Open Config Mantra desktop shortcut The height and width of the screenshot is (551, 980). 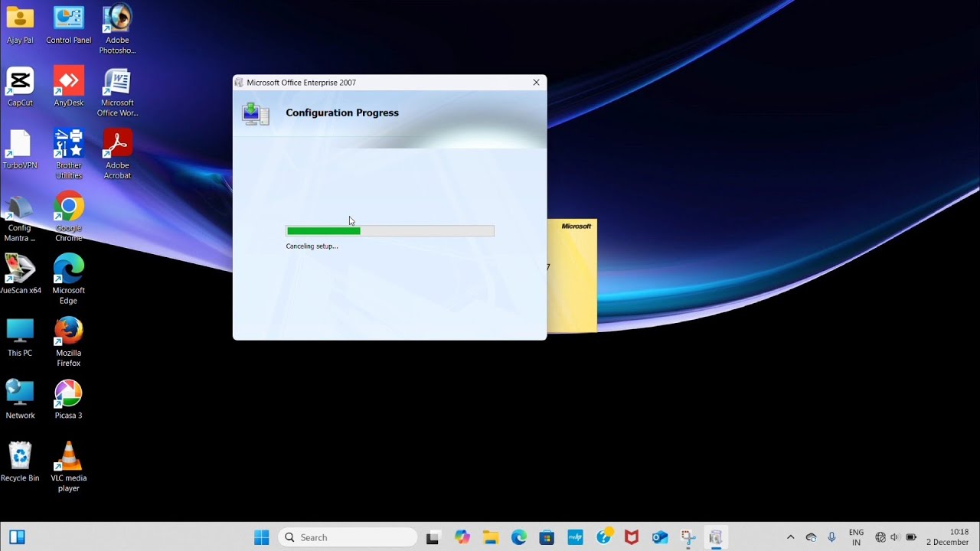(x=20, y=217)
